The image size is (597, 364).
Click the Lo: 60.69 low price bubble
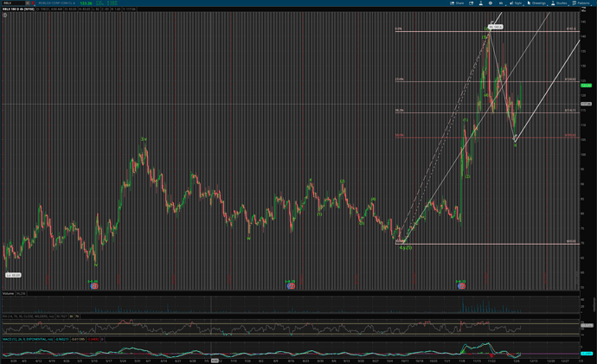pos(13,275)
